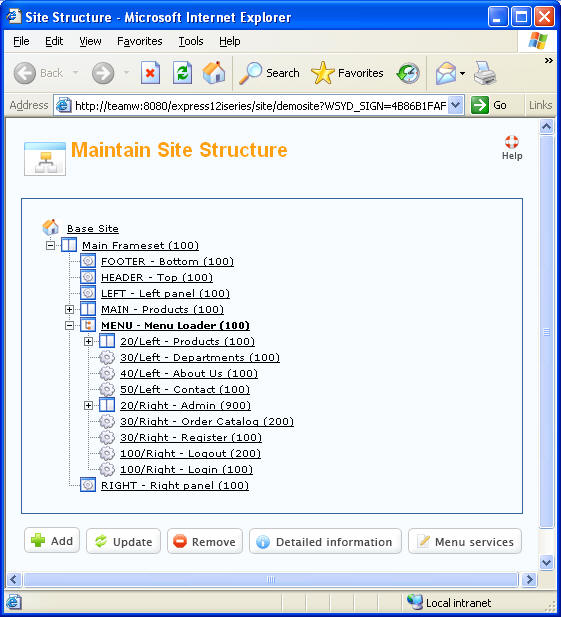Click the browser Stop toolbar icon
561x617 pixels.
(x=151, y=73)
